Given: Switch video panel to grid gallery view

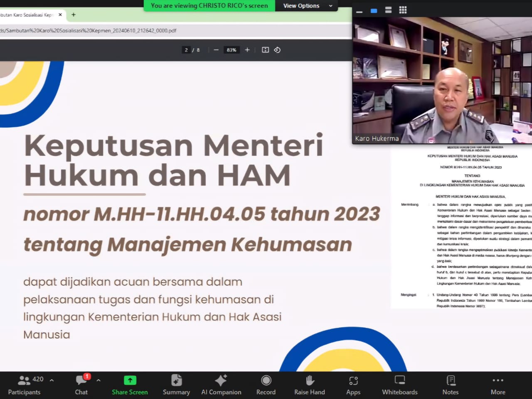Looking at the screenshot, I should [403, 10].
